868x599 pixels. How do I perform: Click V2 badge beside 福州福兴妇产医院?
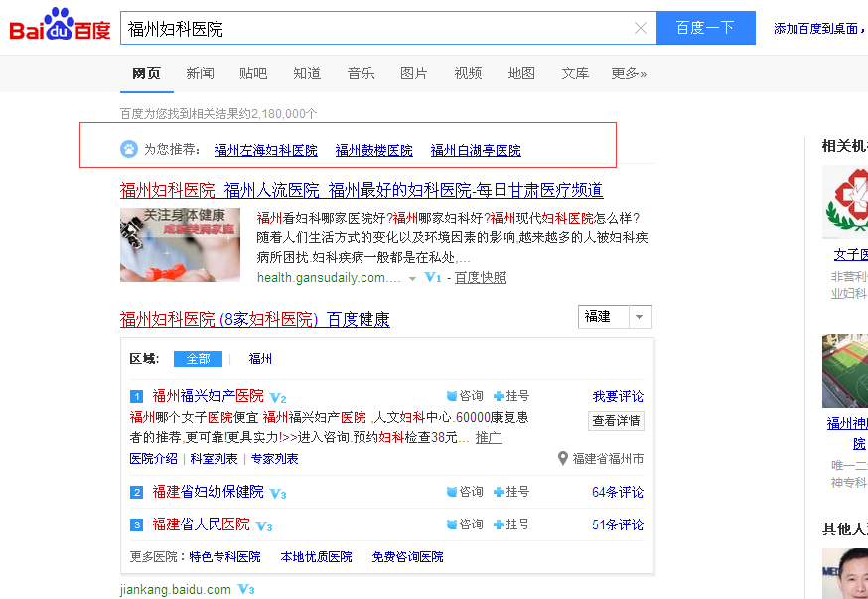pyautogui.click(x=278, y=397)
